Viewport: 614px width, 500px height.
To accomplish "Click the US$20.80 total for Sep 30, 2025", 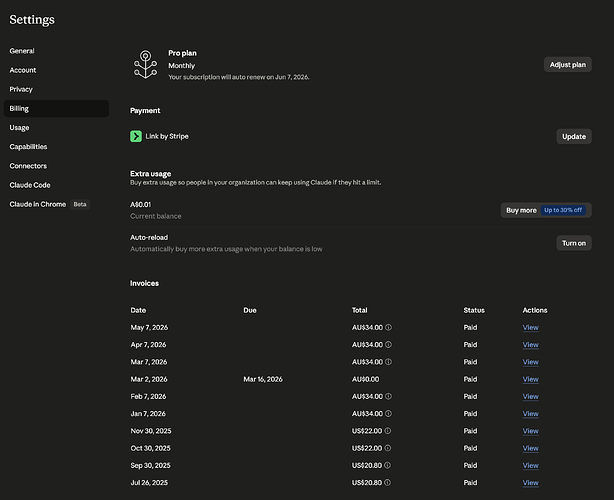I will coord(367,465).
